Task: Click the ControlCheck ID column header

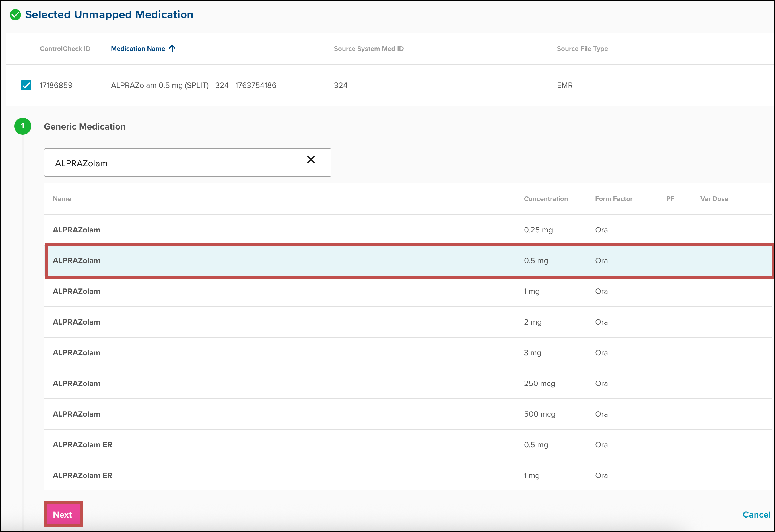Action: [65, 49]
